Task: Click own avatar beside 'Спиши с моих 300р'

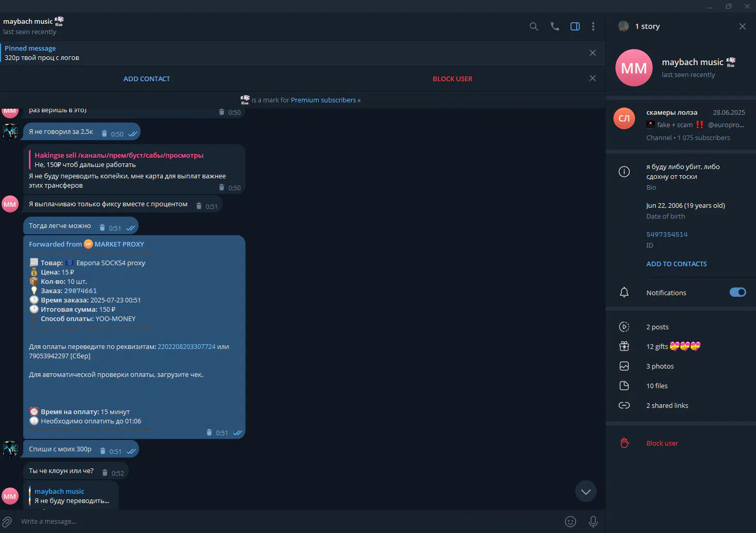Action: [10, 449]
